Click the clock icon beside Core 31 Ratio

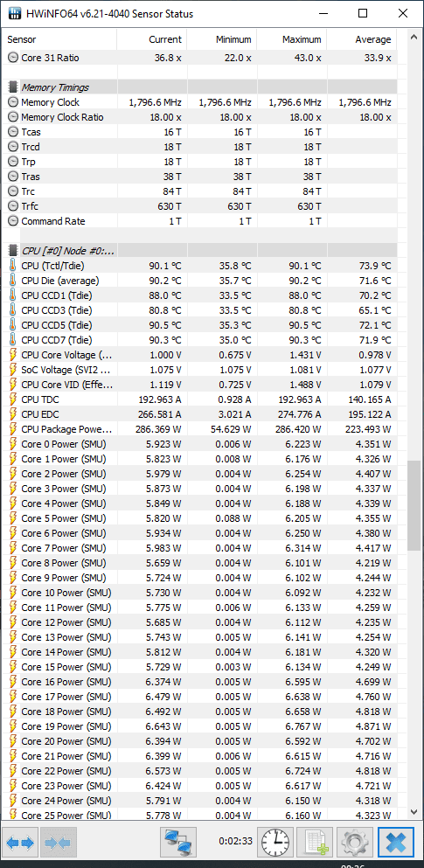[13, 58]
